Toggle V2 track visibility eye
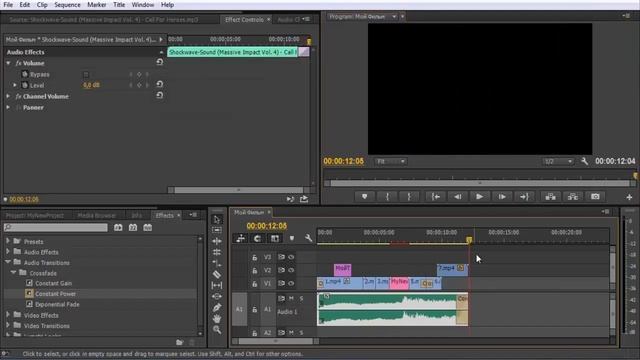This screenshot has width=640, height=360. point(291,270)
